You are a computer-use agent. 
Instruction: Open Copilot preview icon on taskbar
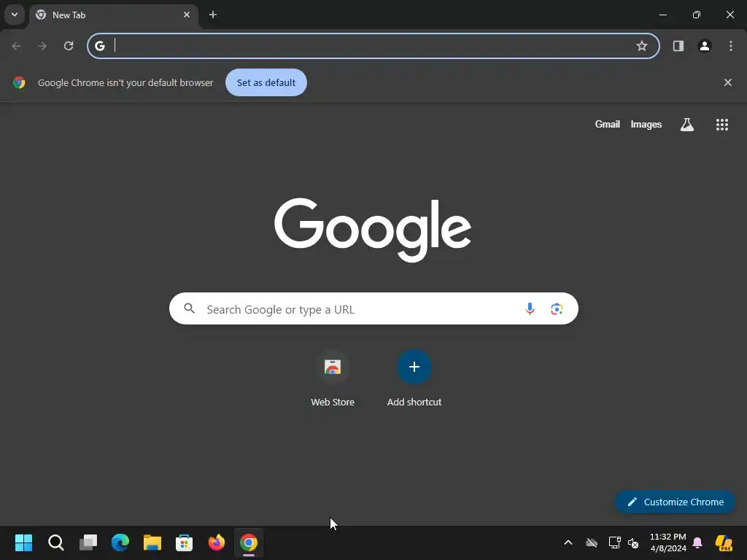(x=724, y=542)
